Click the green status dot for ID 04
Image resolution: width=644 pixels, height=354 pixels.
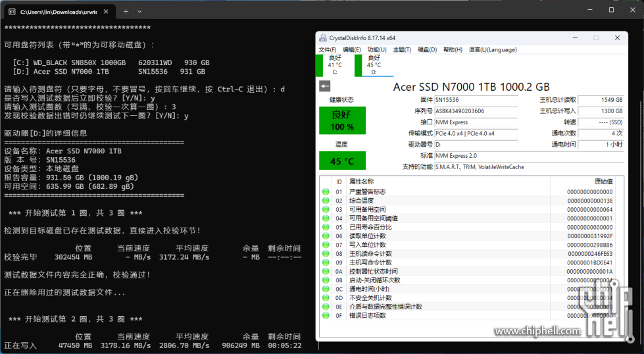point(326,218)
